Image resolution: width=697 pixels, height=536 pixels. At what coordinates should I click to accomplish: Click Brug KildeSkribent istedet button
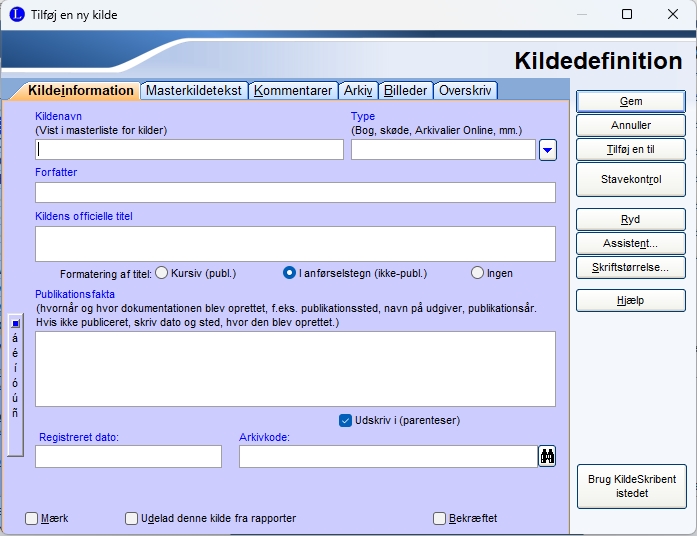point(630,487)
